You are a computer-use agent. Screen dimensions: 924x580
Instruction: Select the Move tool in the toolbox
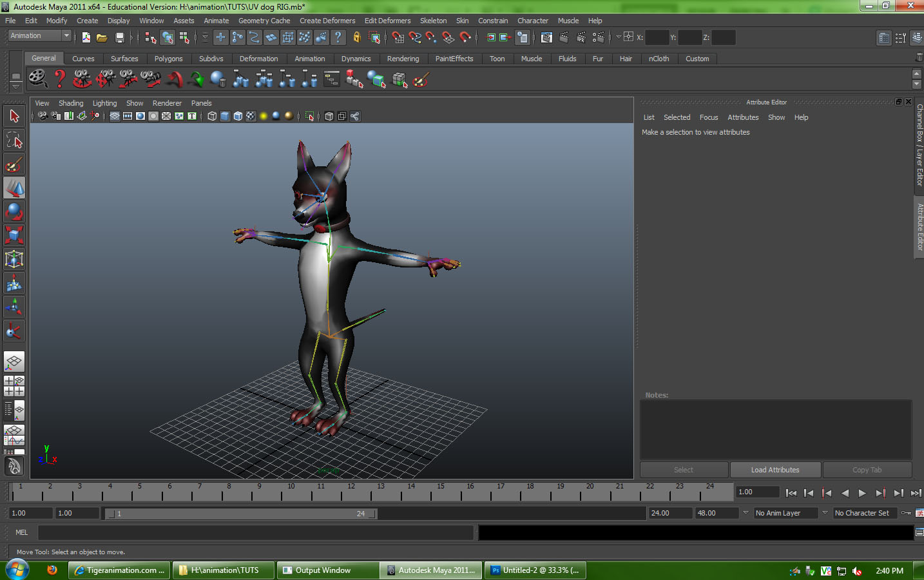pos(14,188)
